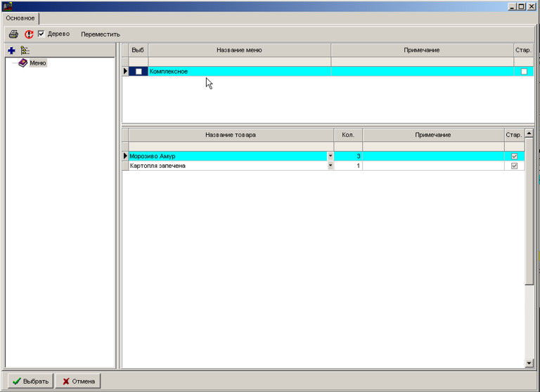
Task: Click the printer icon in the toolbar
Action: point(13,34)
